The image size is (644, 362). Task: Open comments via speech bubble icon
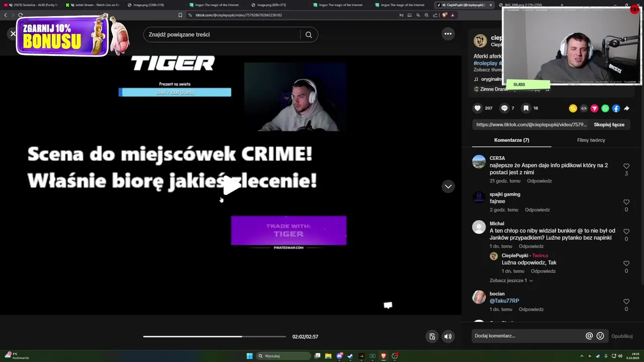point(504,108)
